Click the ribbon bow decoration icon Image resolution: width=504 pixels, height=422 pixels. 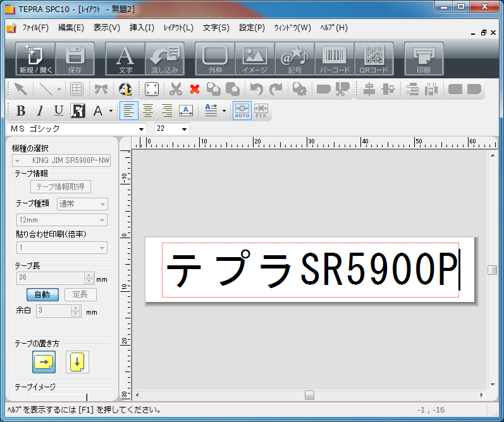tap(101, 89)
